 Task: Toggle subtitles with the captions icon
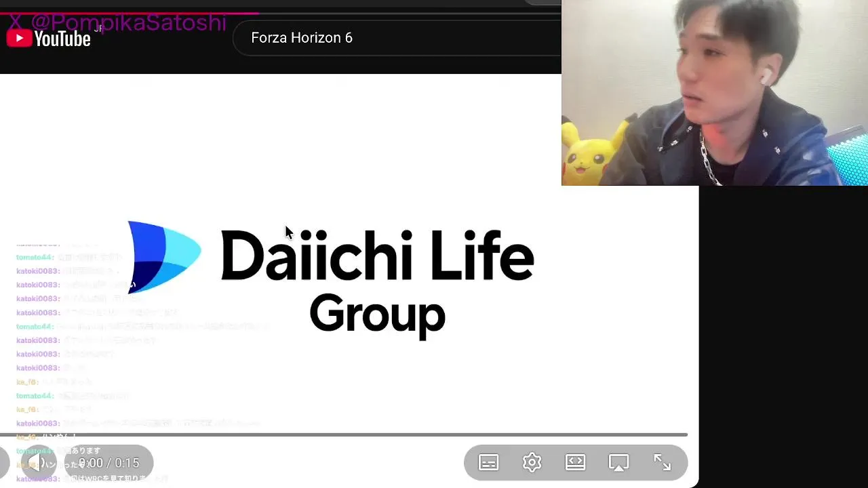[x=488, y=463]
